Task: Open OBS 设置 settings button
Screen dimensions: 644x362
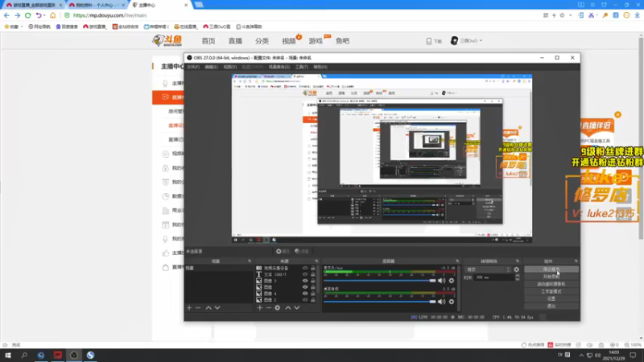Action: [x=551, y=298]
